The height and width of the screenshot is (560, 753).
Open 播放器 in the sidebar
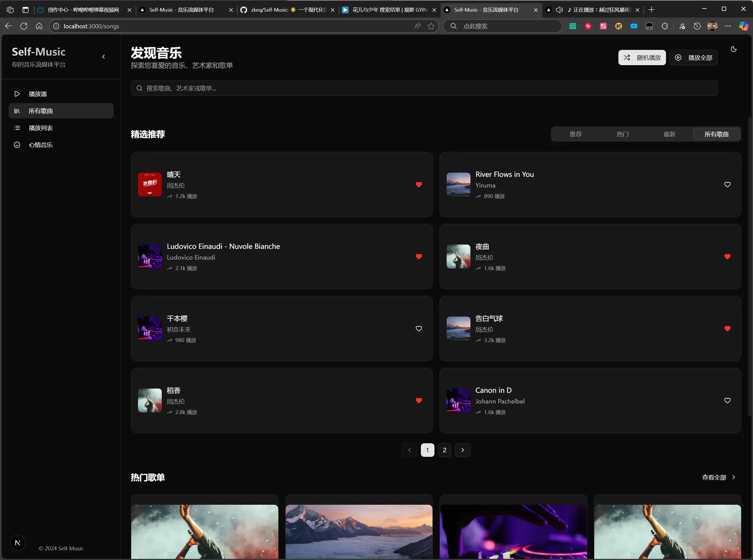click(x=37, y=94)
